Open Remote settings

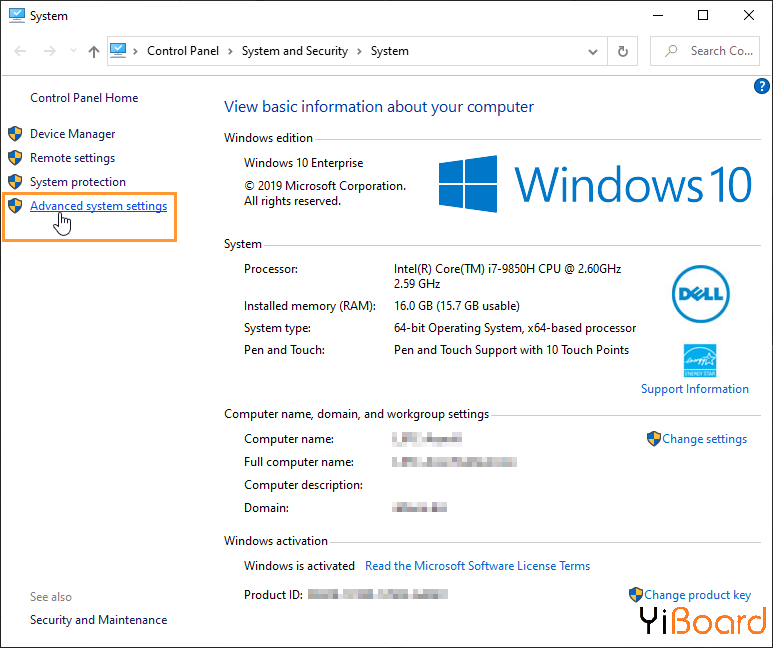pos(72,158)
